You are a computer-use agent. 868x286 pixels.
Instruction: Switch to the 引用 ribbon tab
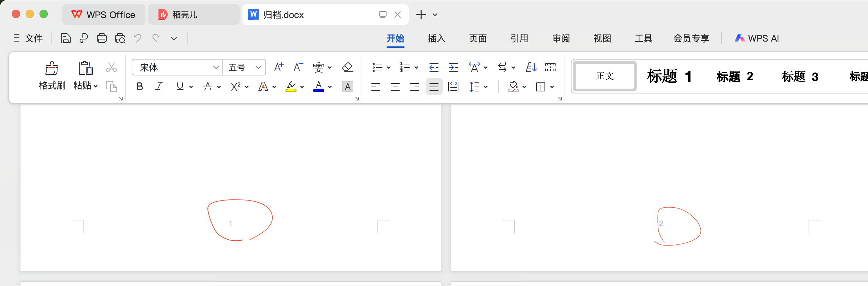tap(519, 38)
